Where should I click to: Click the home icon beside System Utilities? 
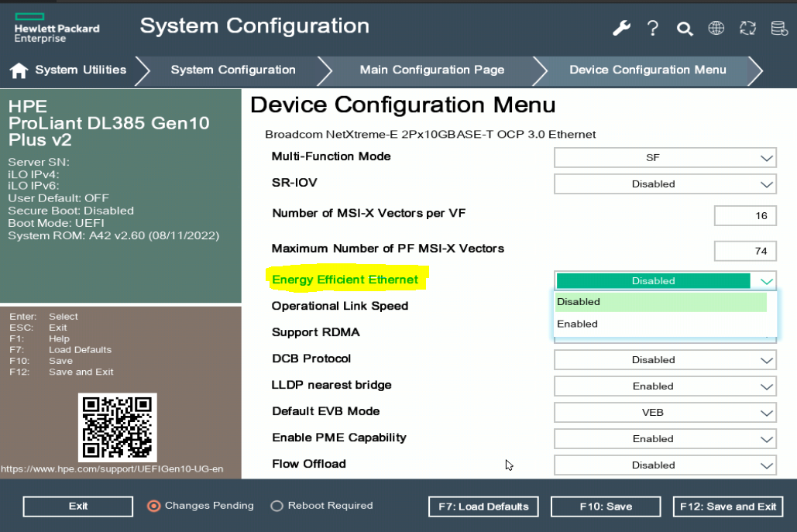point(18,70)
